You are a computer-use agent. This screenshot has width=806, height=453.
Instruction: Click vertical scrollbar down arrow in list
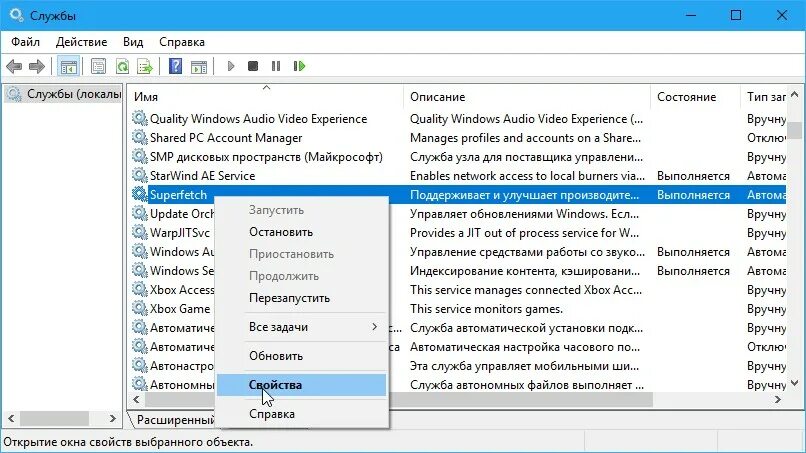795,383
